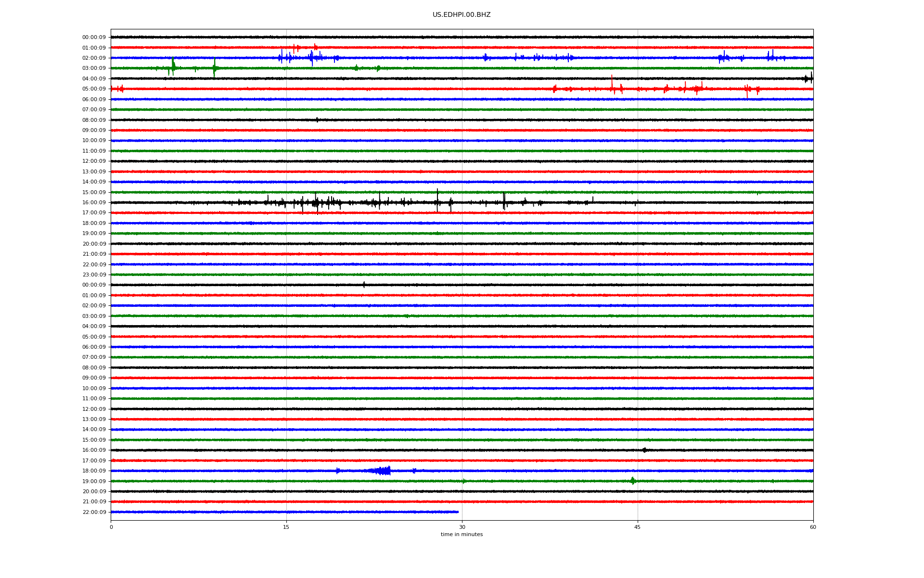Click the small black blip near minute 45 on the lower 16:00:09 trace
The width and height of the screenshot is (924, 578).
tap(644, 450)
